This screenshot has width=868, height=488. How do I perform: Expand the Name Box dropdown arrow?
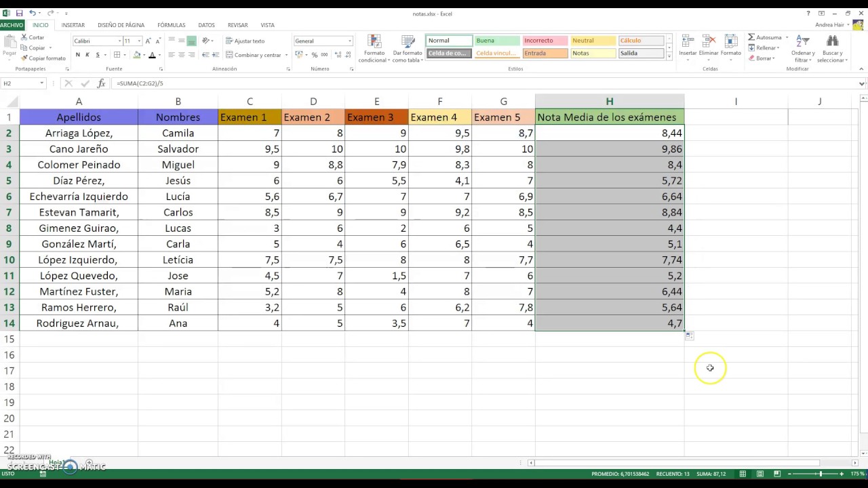(x=41, y=83)
